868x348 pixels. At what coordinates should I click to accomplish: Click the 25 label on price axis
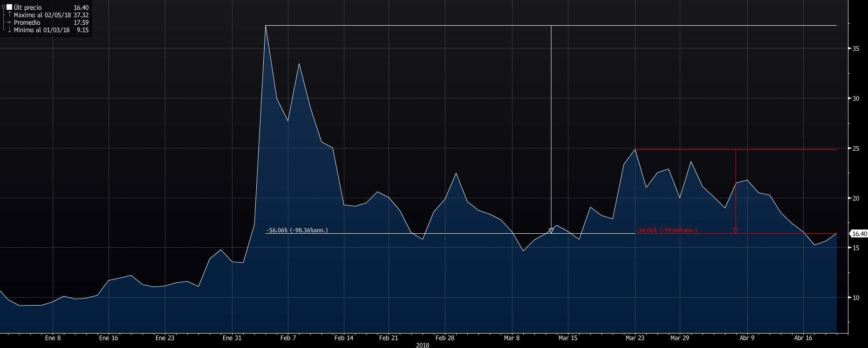tap(856, 148)
